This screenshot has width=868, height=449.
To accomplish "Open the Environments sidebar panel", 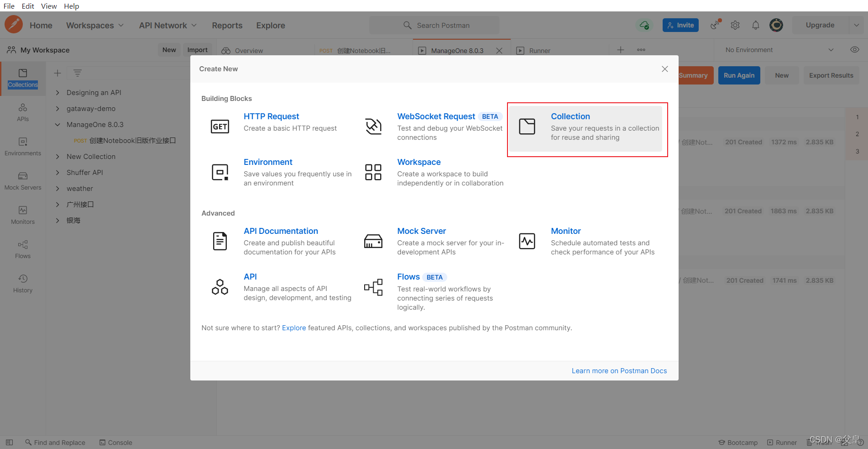I will [23, 147].
